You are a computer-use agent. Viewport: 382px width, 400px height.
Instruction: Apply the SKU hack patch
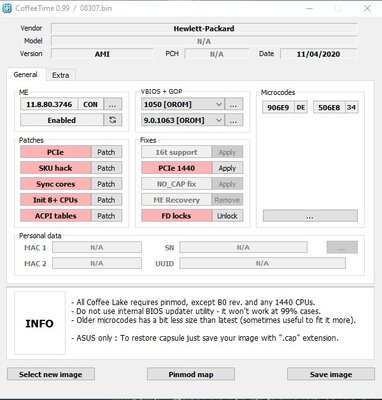(106, 168)
